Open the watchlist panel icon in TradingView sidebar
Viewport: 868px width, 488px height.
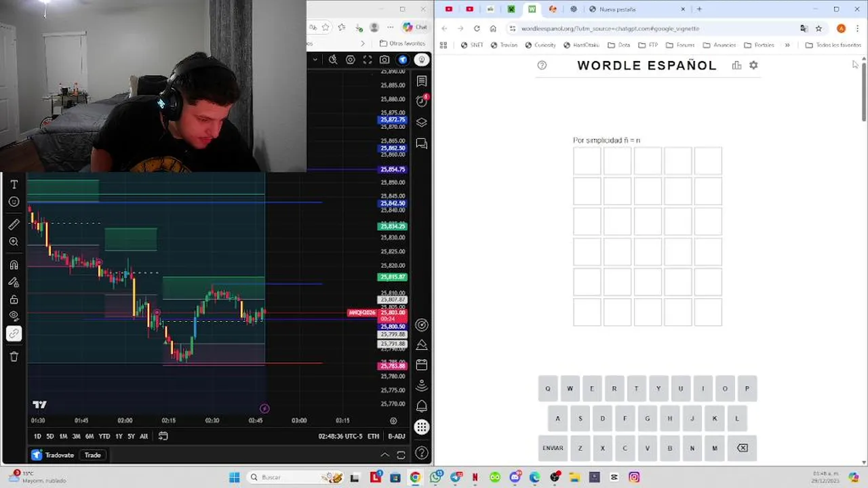pos(422,81)
